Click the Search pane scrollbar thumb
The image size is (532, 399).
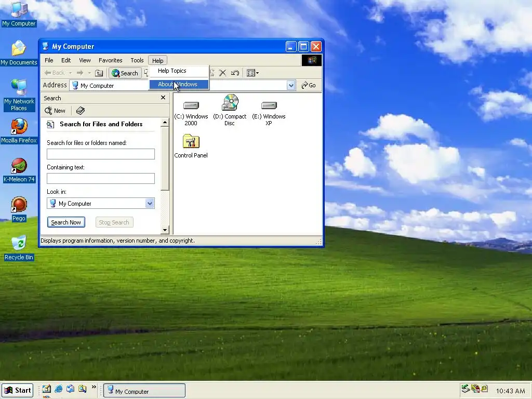pos(165,158)
